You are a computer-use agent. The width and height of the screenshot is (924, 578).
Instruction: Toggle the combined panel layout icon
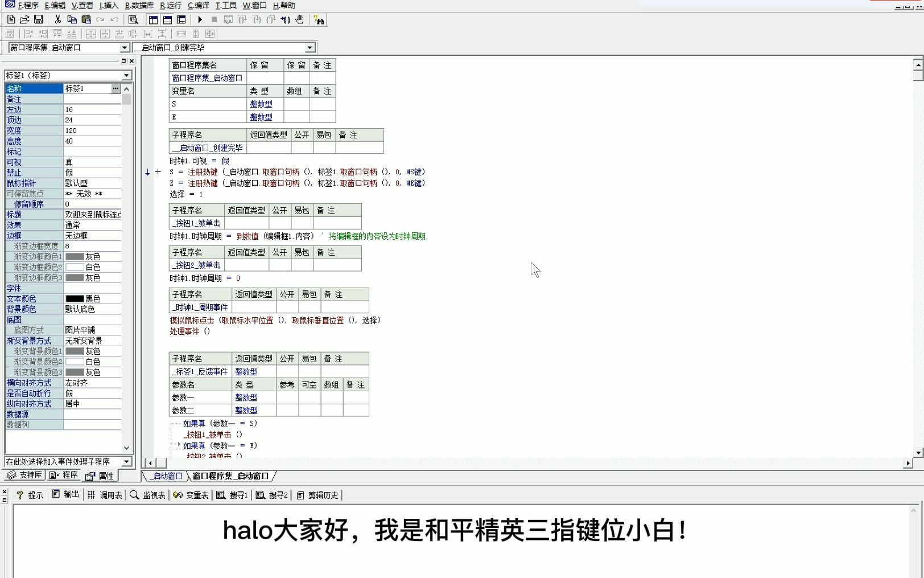tap(181, 19)
